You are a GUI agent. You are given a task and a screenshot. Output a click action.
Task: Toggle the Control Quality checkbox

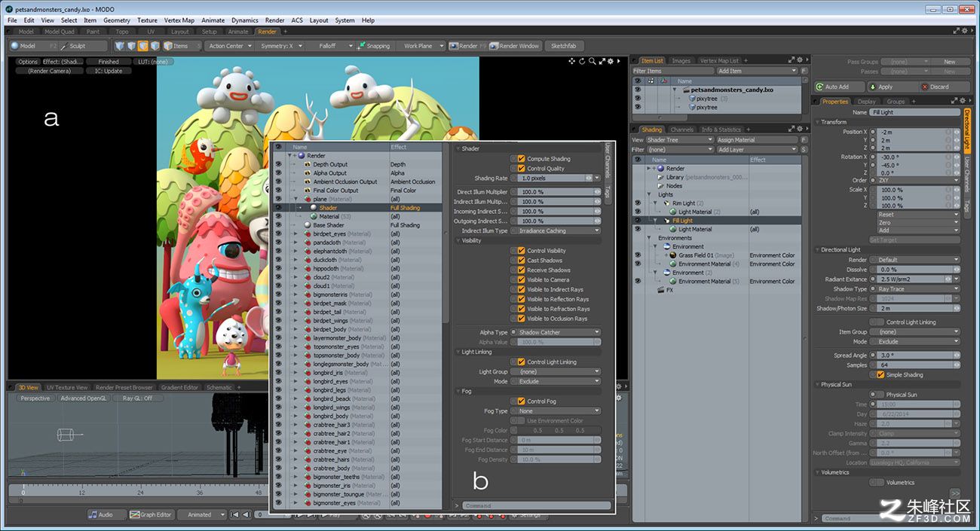[520, 168]
